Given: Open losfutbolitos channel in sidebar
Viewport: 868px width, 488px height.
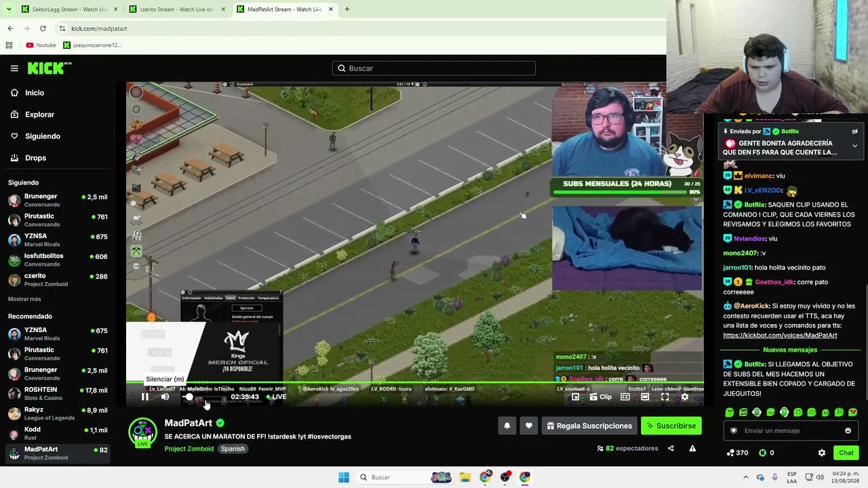Looking at the screenshot, I should click(58, 260).
